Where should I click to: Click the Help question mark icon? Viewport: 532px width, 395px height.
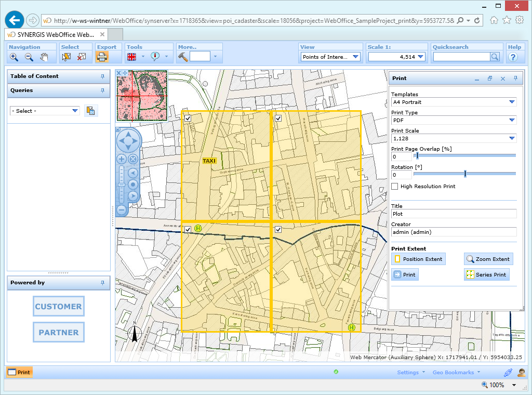click(x=513, y=57)
